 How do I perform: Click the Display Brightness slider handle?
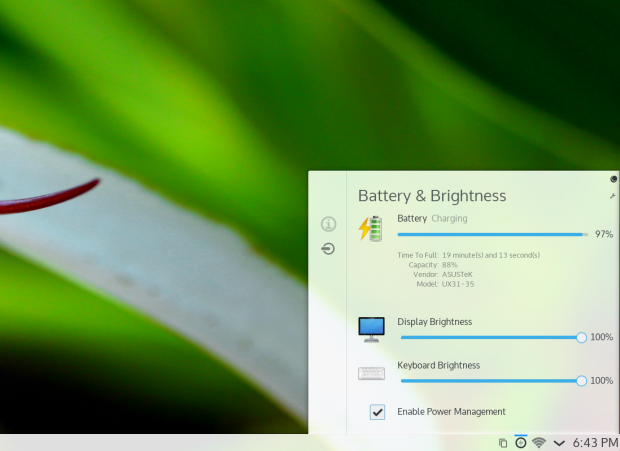(x=581, y=338)
